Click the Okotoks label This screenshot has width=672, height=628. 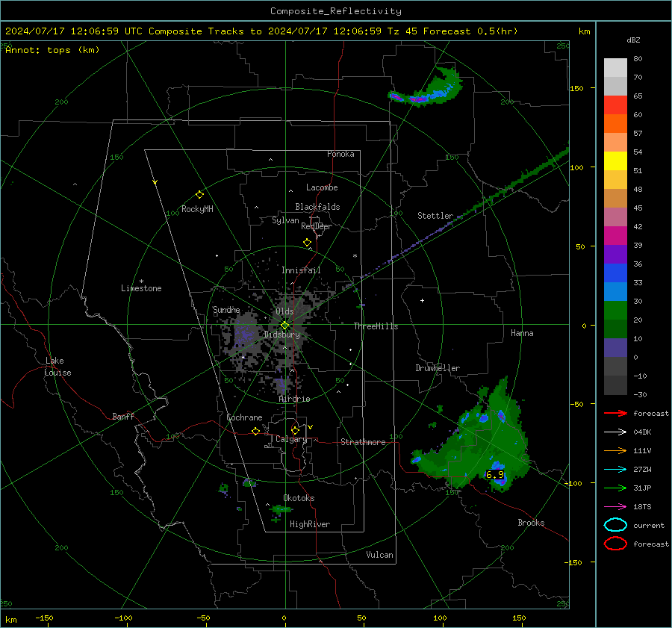[x=299, y=498]
